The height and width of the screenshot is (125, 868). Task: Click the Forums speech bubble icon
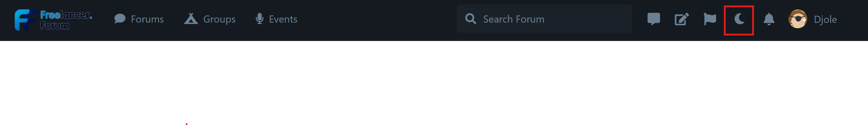[x=120, y=19]
